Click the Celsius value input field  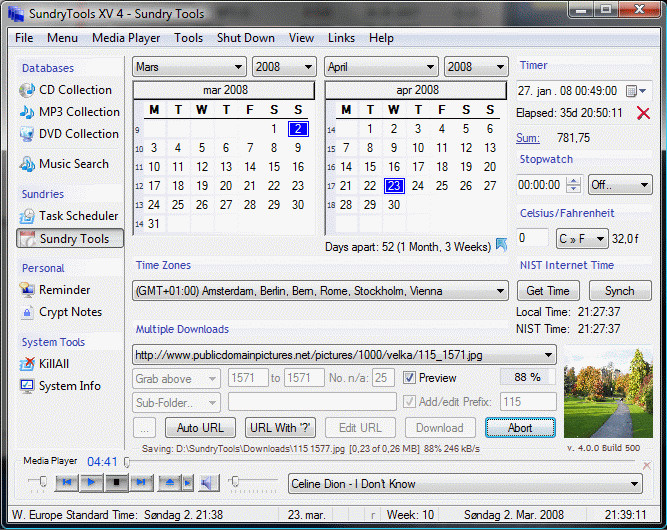[x=532, y=238]
